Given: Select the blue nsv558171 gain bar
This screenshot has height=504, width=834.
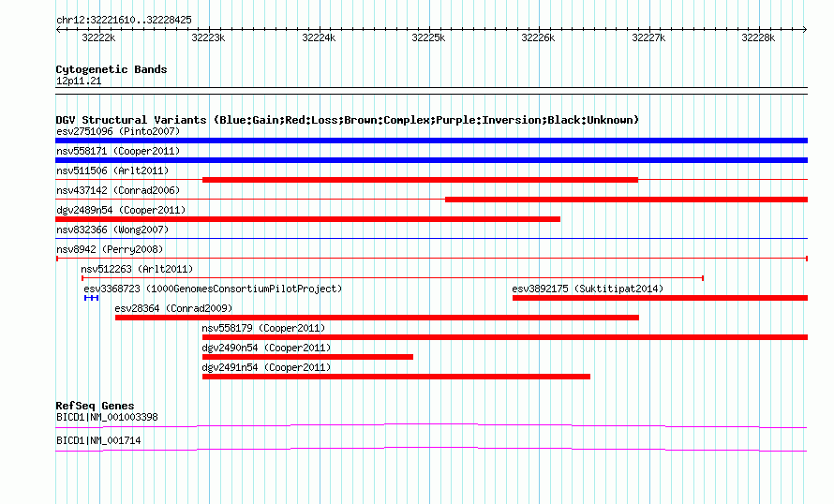Looking at the screenshot, I should (431, 160).
